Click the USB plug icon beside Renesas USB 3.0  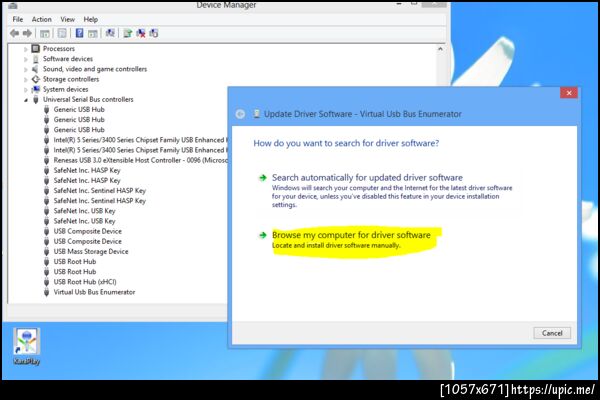[46, 160]
